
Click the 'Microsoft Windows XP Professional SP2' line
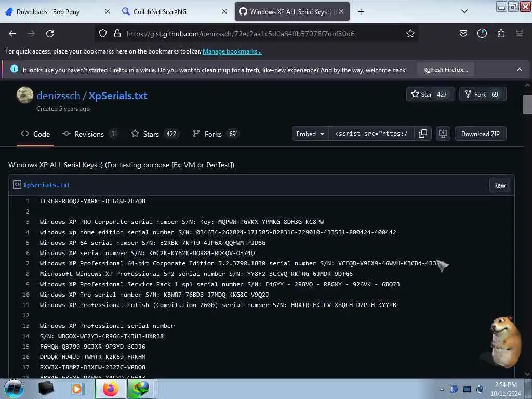pos(196,274)
